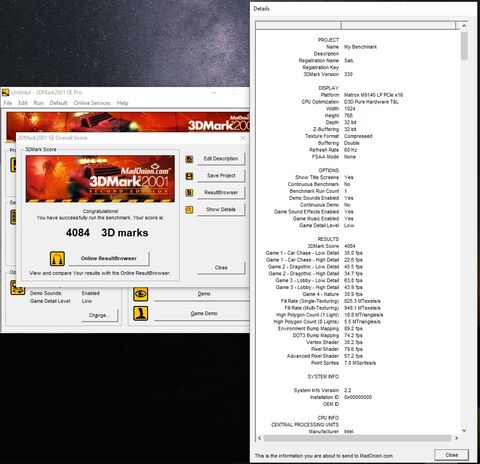480x464 pixels.
Task: Click 'Game 4 - Nature' result row
Action: coord(332,294)
